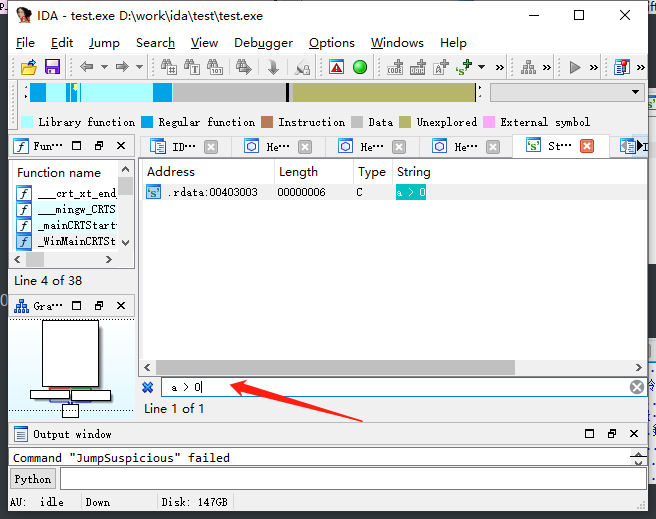
Task: Click the red warning triangle icon
Action: click(336, 67)
